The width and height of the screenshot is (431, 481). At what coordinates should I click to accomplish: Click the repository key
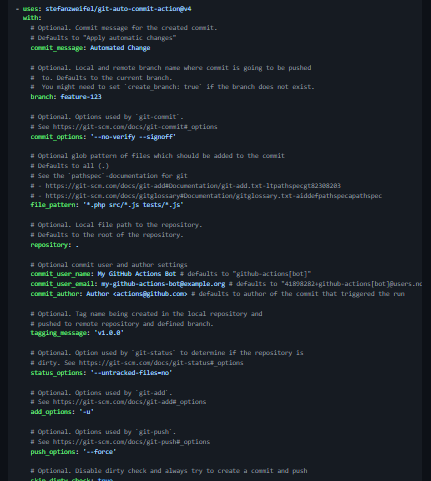click(50, 245)
